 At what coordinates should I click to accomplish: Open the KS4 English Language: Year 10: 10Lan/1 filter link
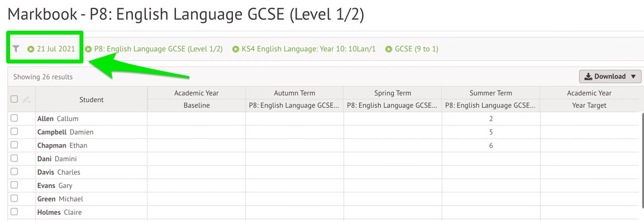click(x=308, y=49)
